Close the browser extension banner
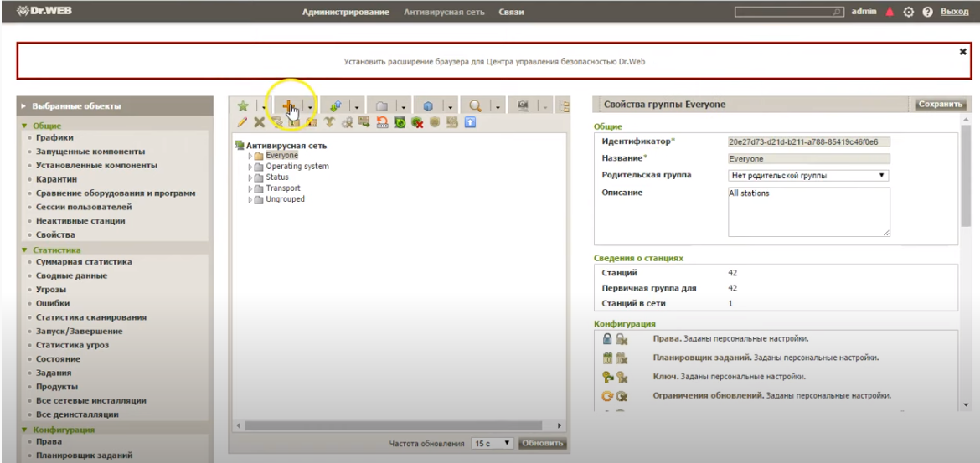Viewport: 980px width, 463px height. pos(963,52)
